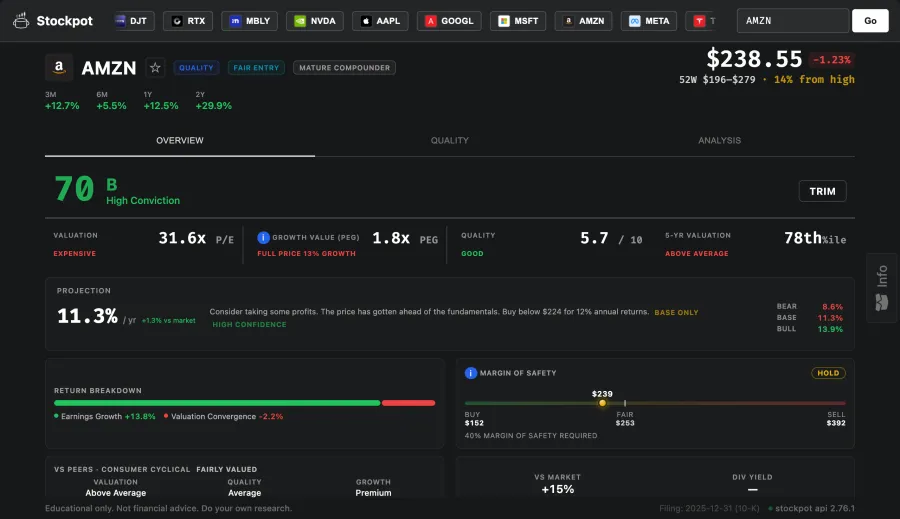Click the TRIM recommendation button
Image resolution: width=900 pixels, height=519 pixels.
click(823, 191)
